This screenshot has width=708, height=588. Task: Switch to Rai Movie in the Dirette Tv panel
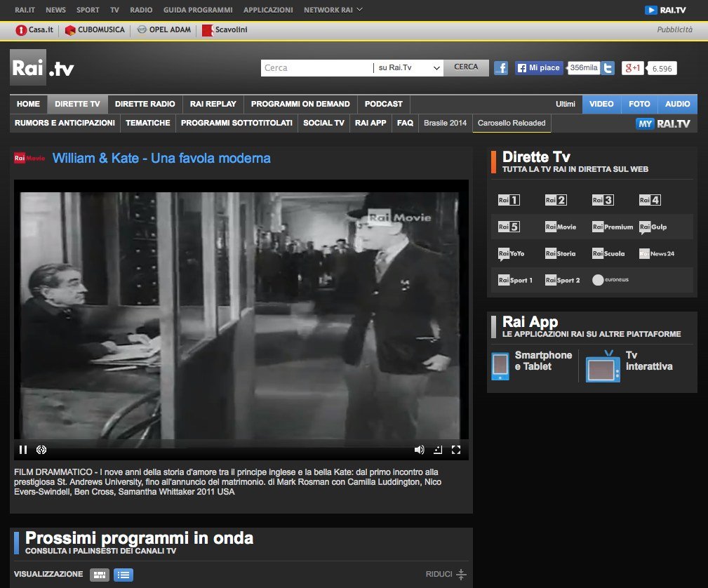click(561, 227)
